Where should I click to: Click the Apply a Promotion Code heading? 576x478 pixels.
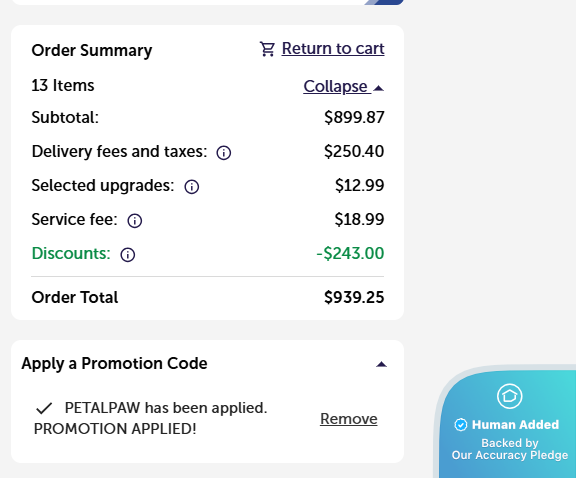114,363
